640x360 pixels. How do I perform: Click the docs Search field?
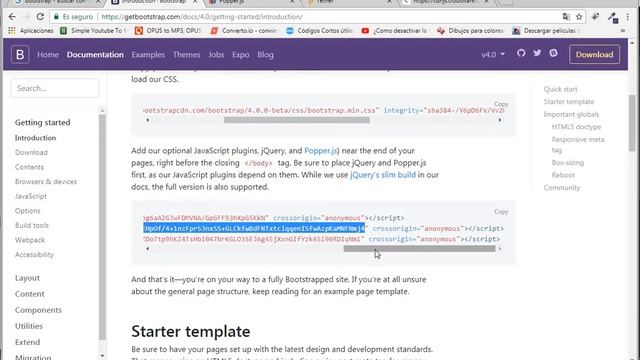(55, 88)
